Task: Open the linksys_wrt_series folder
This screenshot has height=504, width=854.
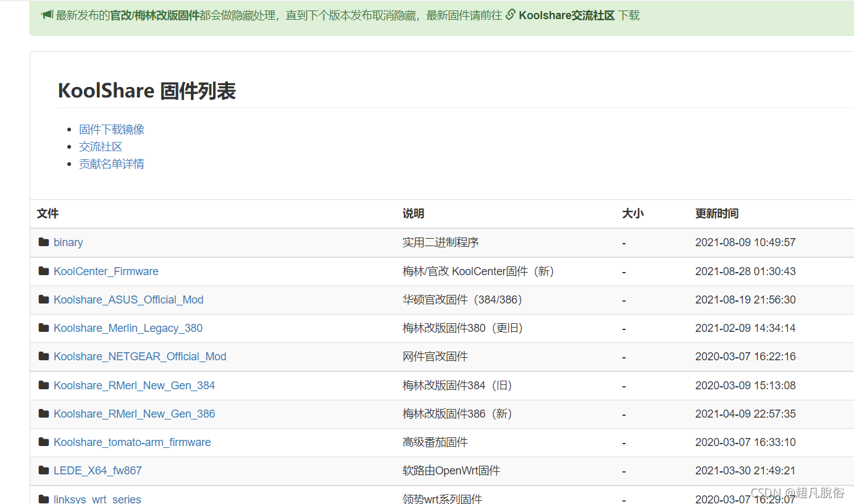Action: (98, 498)
